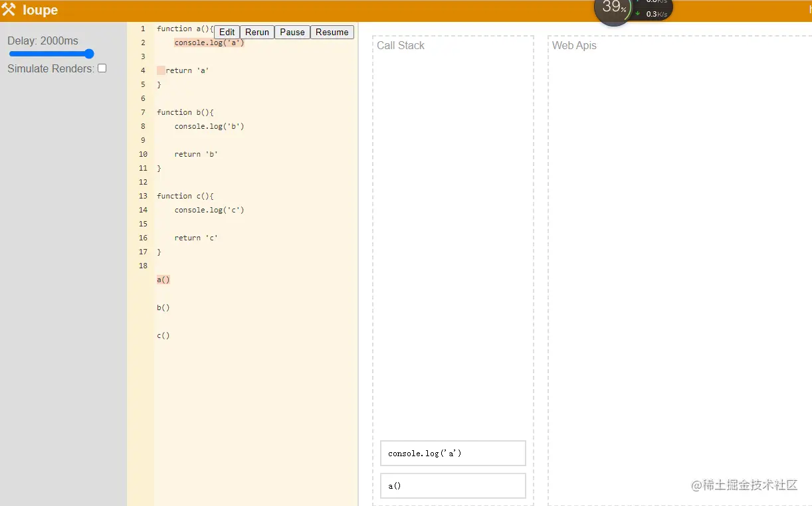Click the 'Delay: 2000ms' label

43,41
